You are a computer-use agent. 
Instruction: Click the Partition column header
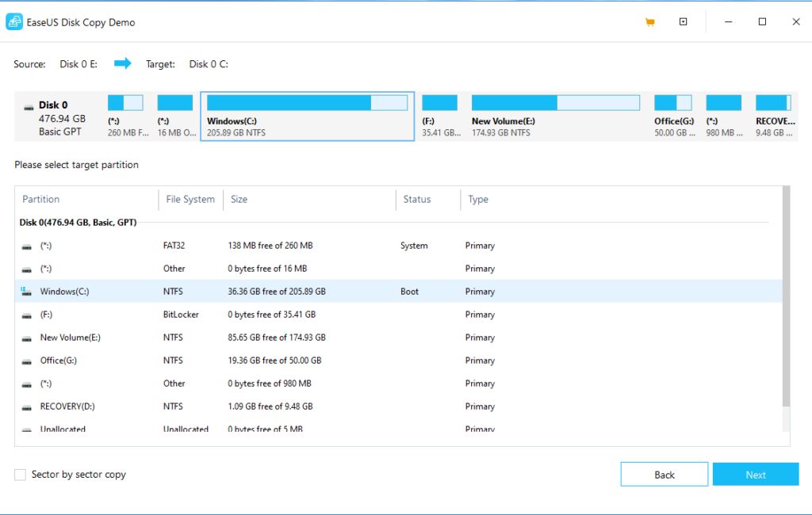click(41, 200)
